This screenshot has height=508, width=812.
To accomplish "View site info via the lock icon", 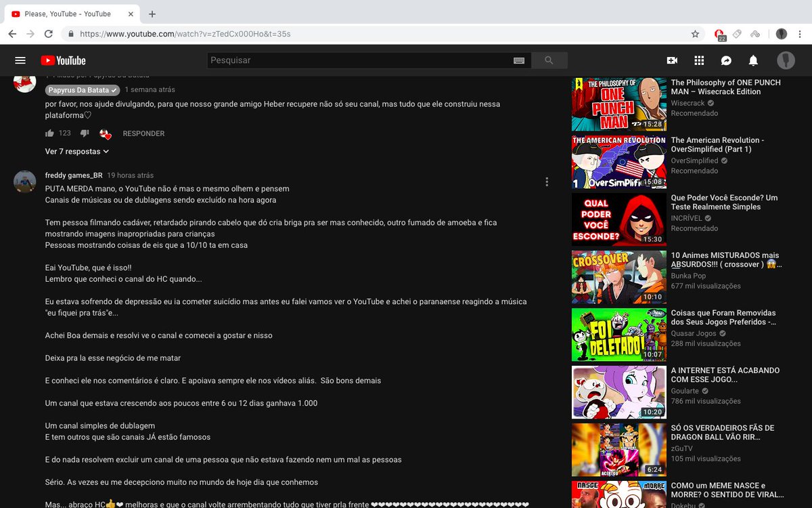I will point(71,33).
